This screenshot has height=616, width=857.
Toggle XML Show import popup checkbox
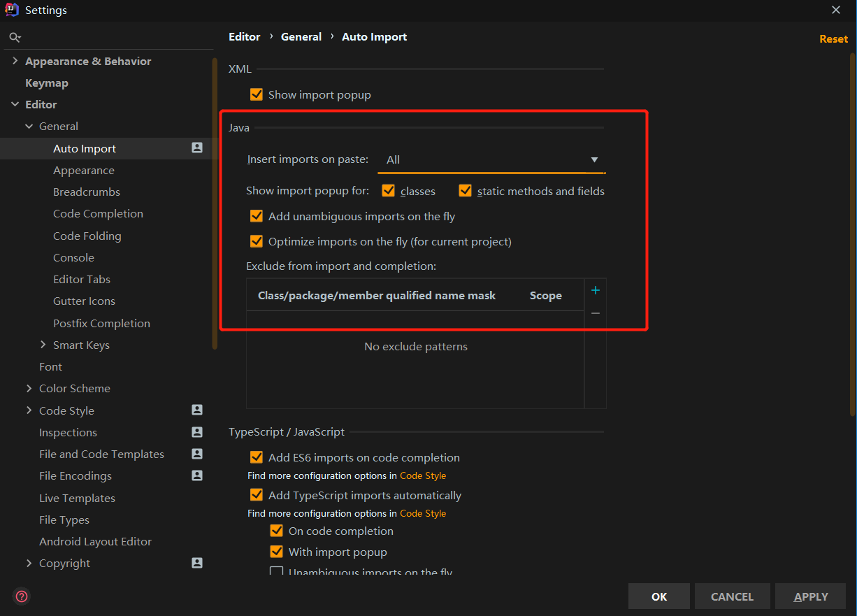point(257,94)
